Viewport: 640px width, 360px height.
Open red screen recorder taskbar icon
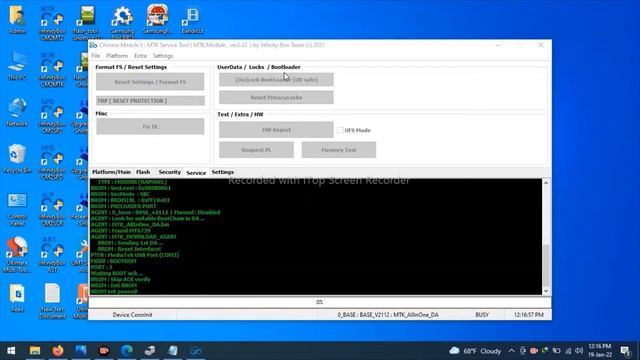[104, 351]
